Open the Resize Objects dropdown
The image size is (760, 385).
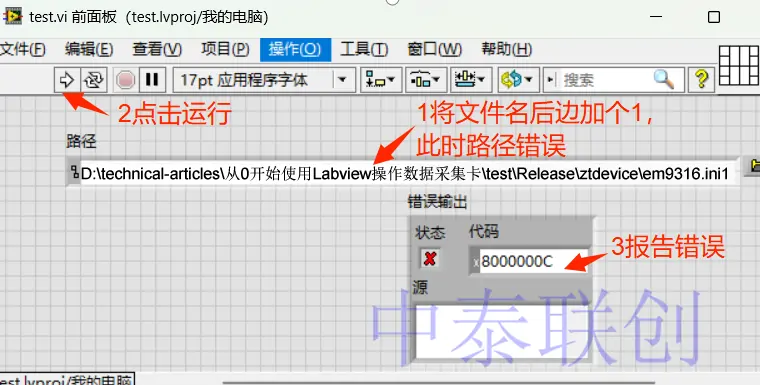point(470,80)
